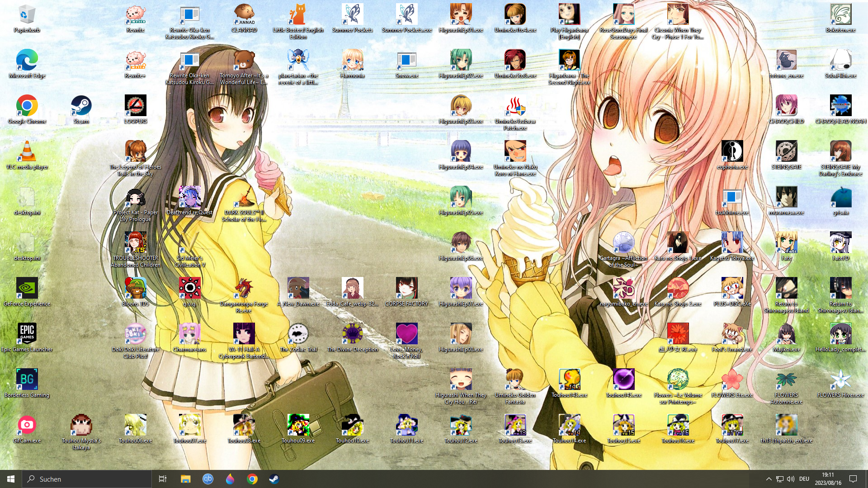
Task: Click the Windows Start button
Action: coord(11,479)
